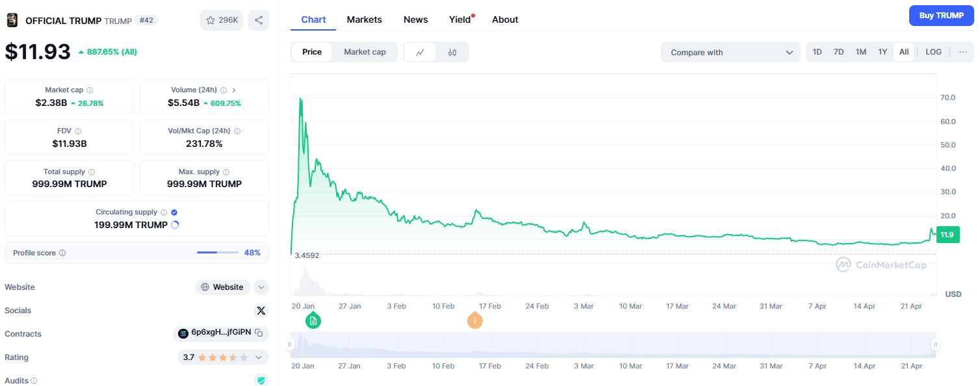Screen dimensions: 980x386
Task: Set chart range to All
Action: (904, 52)
